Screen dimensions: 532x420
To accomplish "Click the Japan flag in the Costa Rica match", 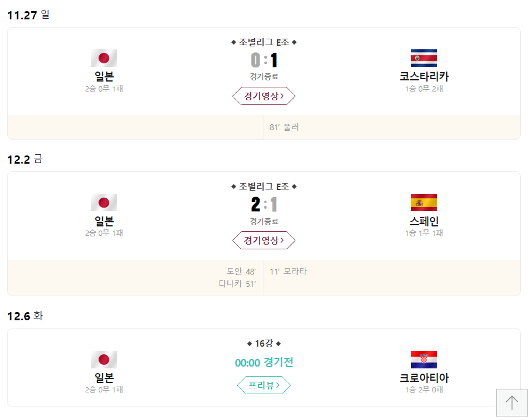I will pyautogui.click(x=103, y=57).
